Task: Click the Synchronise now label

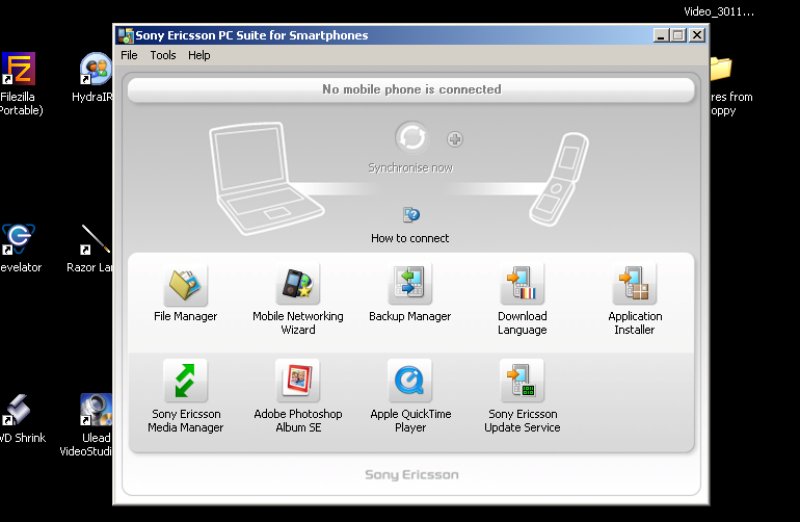Action: tap(411, 168)
